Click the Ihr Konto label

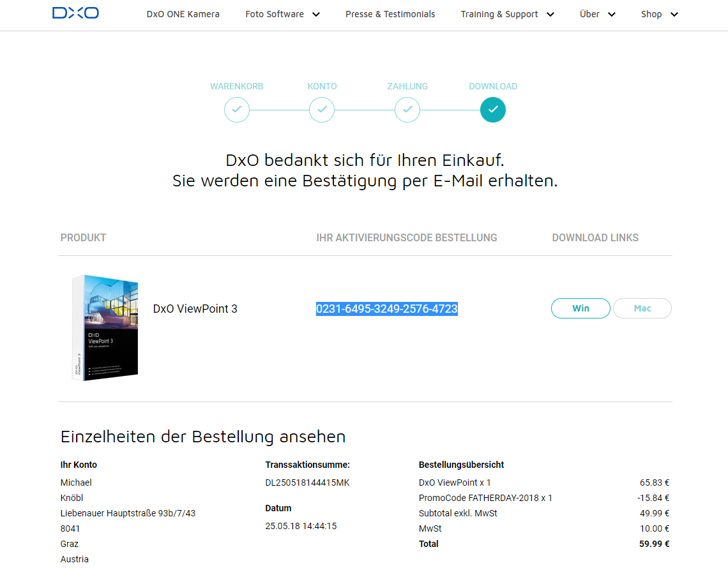click(79, 465)
